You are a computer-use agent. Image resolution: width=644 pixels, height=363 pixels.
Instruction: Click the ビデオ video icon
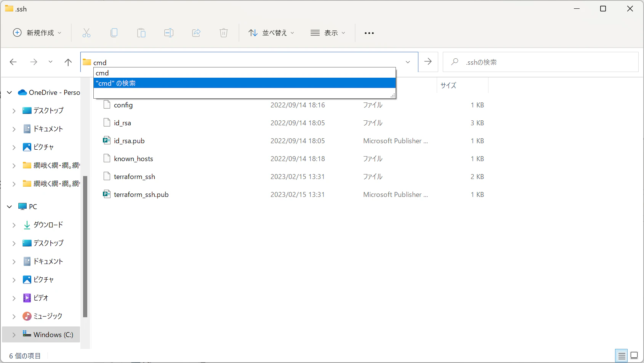pyautogui.click(x=27, y=298)
